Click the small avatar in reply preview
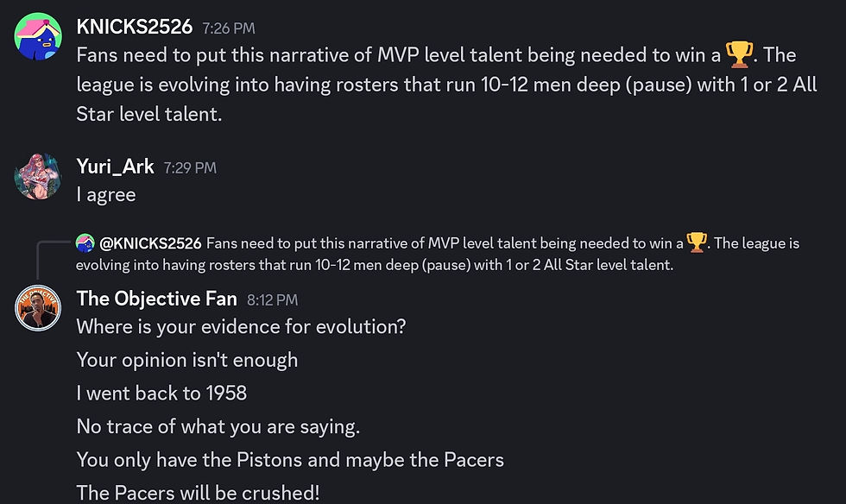Image resolution: width=846 pixels, height=504 pixels. [x=84, y=243]
